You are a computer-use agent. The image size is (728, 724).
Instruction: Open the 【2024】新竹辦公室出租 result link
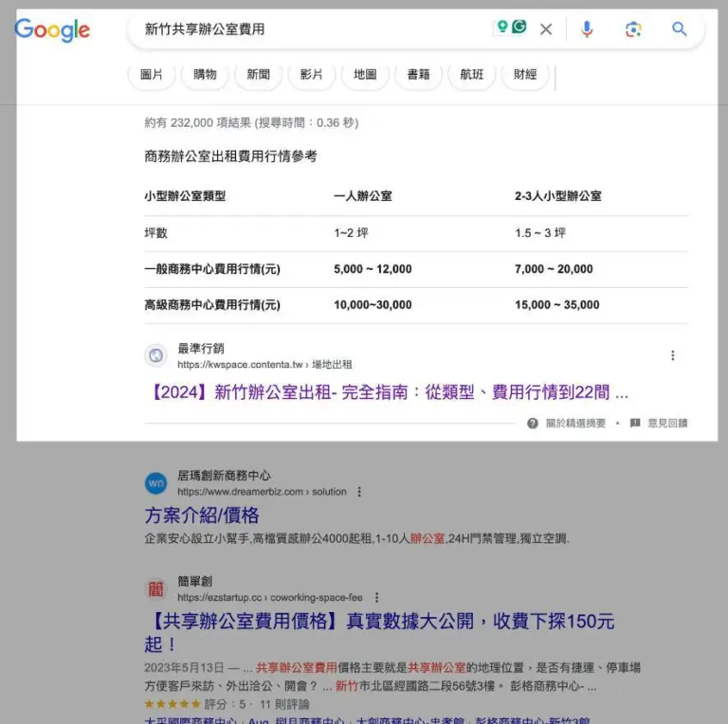[387, 392]
